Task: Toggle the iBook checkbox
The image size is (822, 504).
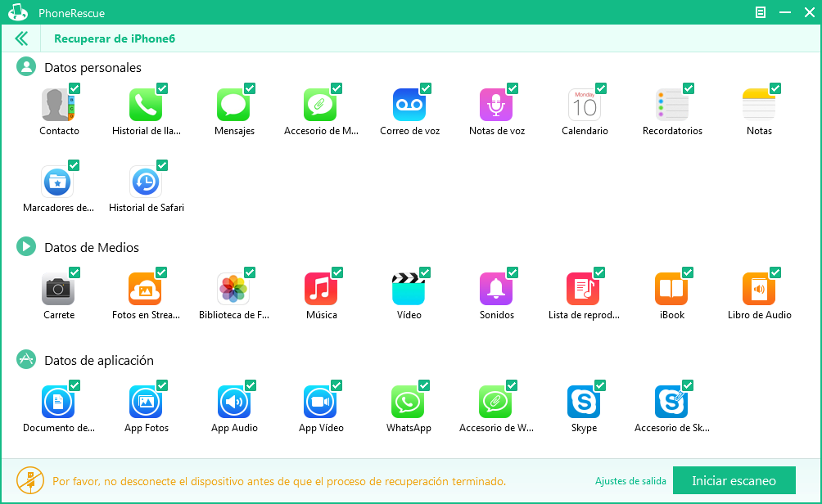Action: click(x=688, y=272)
